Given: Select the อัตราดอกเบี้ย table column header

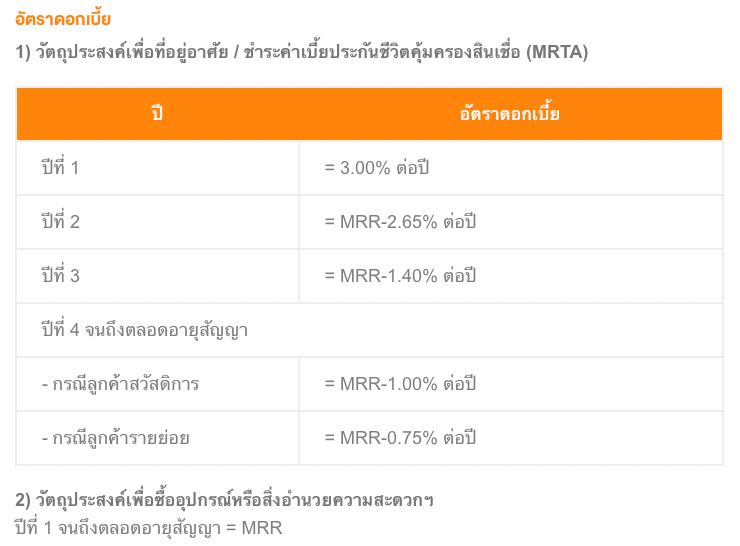Looking at the screenshot, I should 510,114.
